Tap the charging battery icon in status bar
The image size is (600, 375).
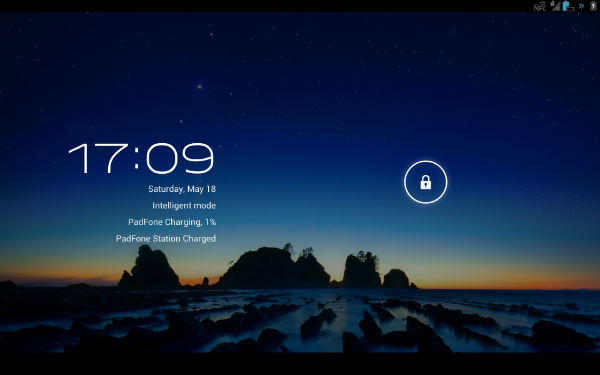(x=594, y=6)
